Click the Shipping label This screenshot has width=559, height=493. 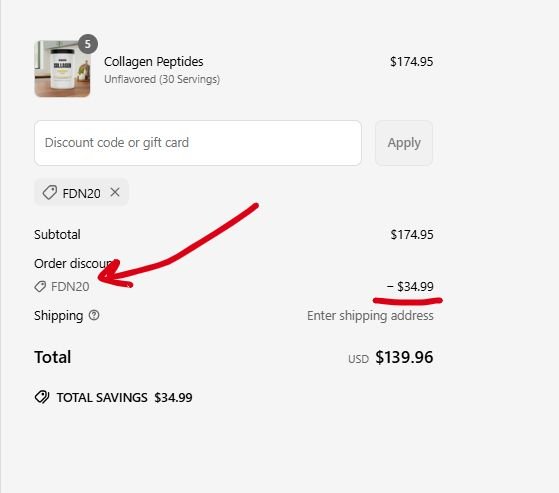point(58,316)
